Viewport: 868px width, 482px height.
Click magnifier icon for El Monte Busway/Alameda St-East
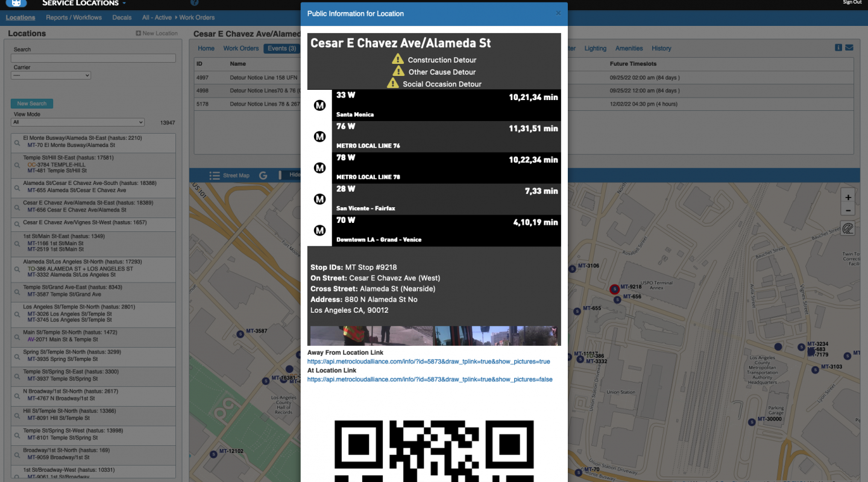point(17,142)
